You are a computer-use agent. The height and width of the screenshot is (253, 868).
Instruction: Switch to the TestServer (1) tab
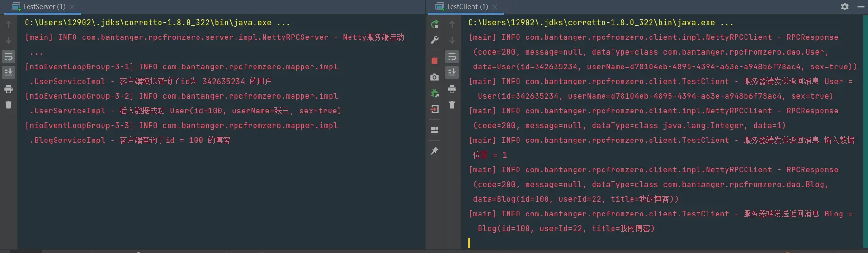44,7
